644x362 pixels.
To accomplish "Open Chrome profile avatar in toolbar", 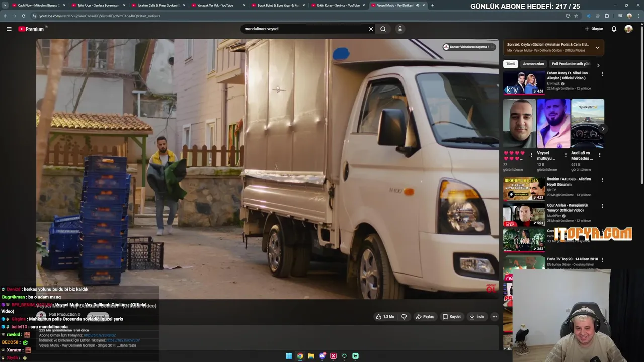I will click(x=629, y=16).
